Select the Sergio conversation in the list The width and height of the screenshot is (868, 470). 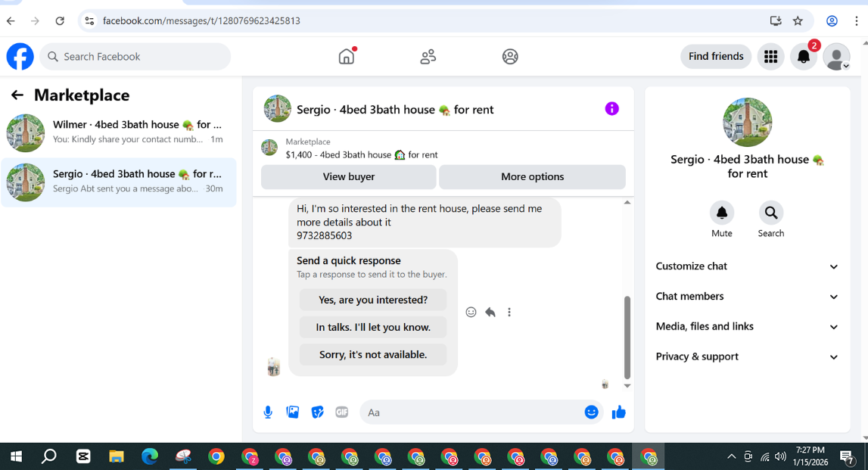[119, 182]
